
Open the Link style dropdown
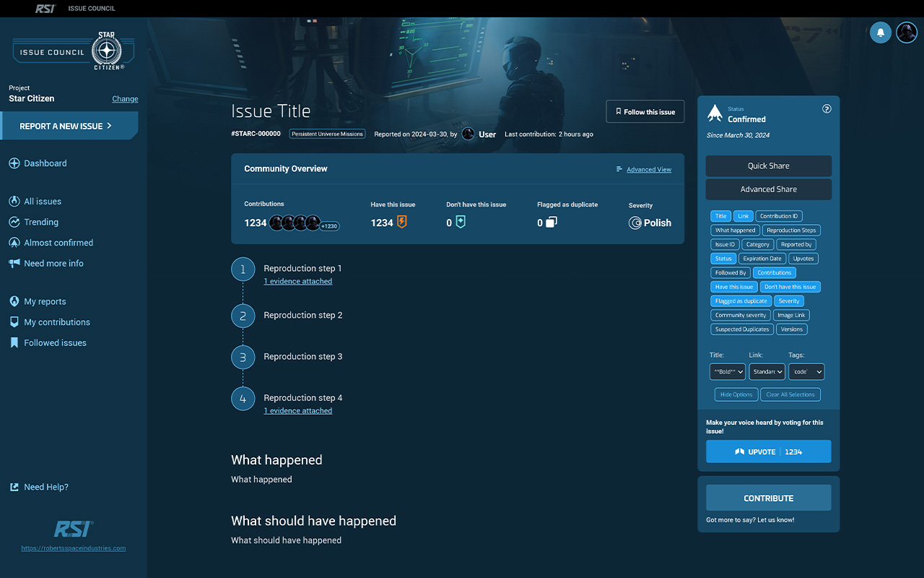[767, 372]
